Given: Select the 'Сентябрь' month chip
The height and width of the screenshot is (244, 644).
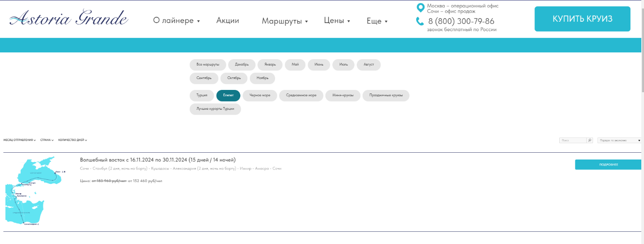Looking at the screenshot, I should 204,78.
